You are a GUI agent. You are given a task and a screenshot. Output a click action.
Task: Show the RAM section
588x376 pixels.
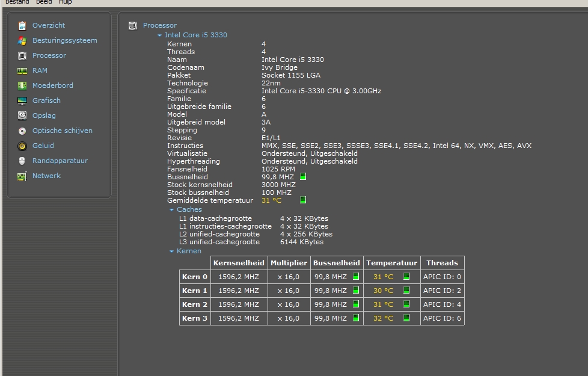(40, 70)
